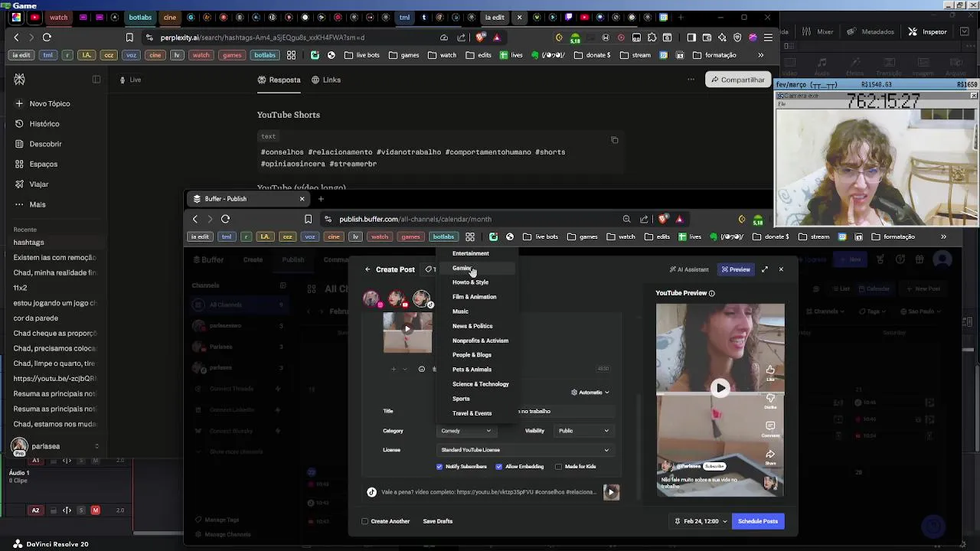Close the Buffer - Publish tab
This screenshot has width=980, height=551.
pyautogui.click(x=302, y=199)
